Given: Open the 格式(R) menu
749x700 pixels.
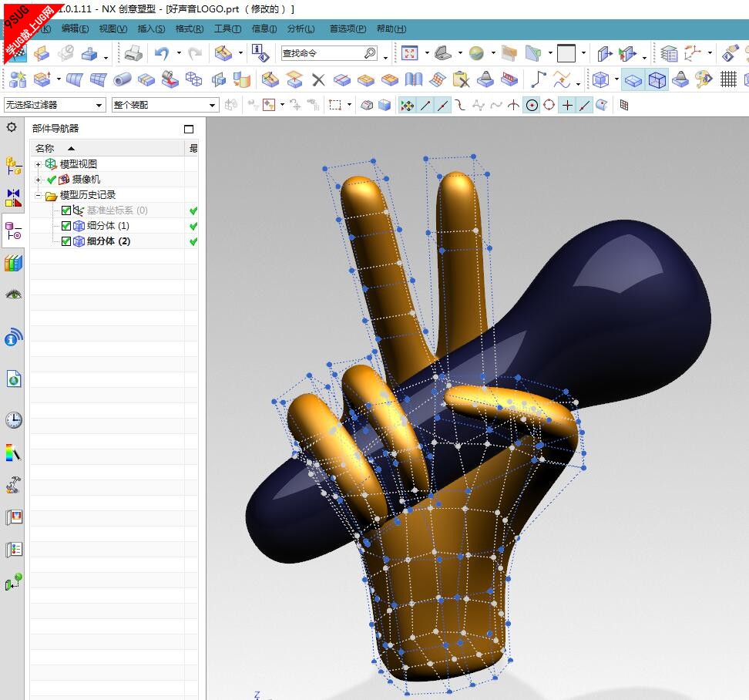Looking at the screenshot, I should point(190,29).
